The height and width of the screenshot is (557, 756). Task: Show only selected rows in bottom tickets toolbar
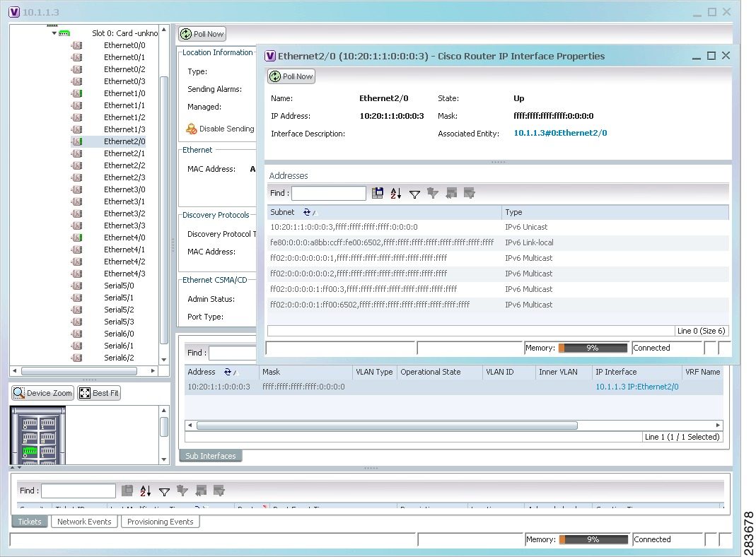[219, 491]
